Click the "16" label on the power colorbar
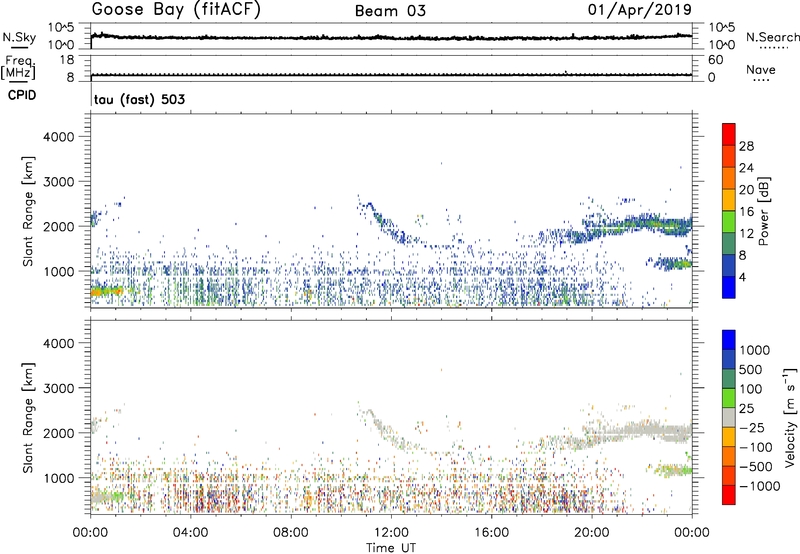 (746, 212)
